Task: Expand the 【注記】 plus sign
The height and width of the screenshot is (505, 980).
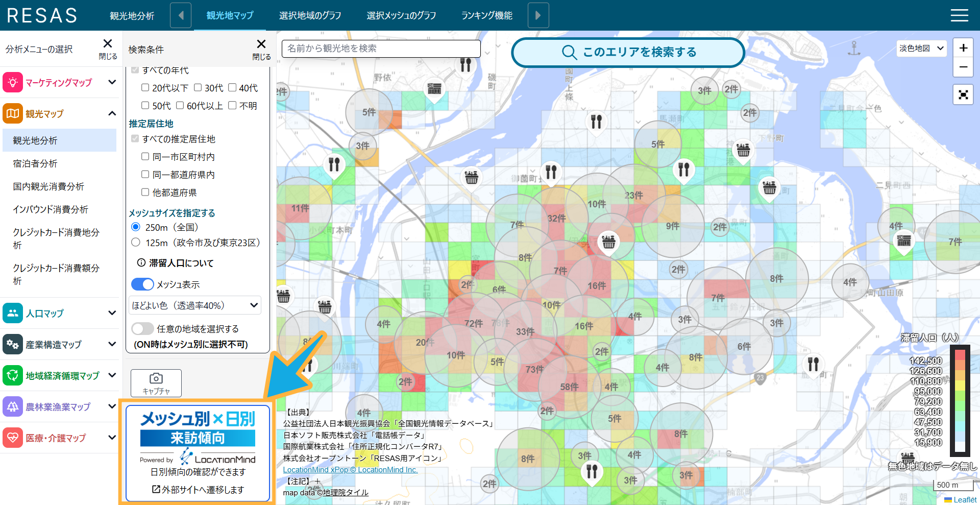Action: point(317,481)
